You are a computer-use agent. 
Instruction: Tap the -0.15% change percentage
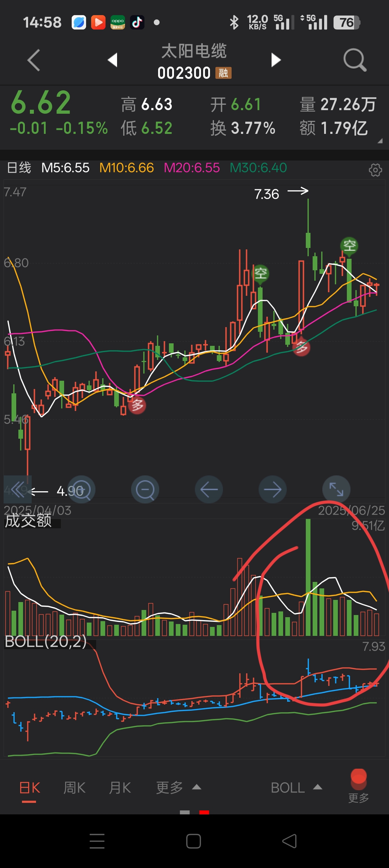[82, 128]
